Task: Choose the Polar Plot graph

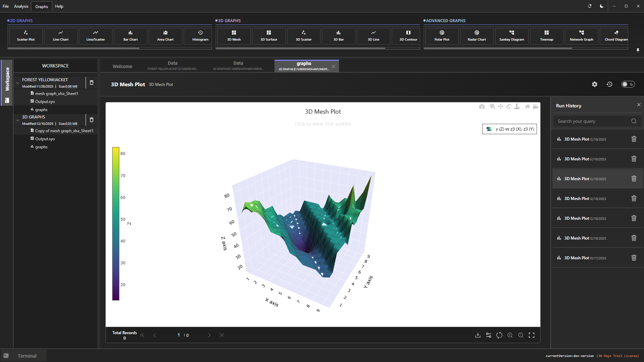Action: 442,36
